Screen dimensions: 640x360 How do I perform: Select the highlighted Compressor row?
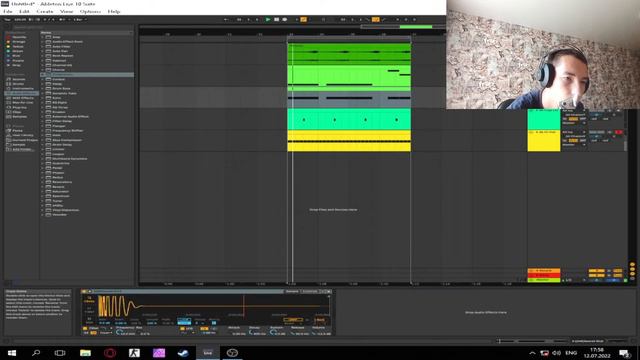click(x=87, y=75)
